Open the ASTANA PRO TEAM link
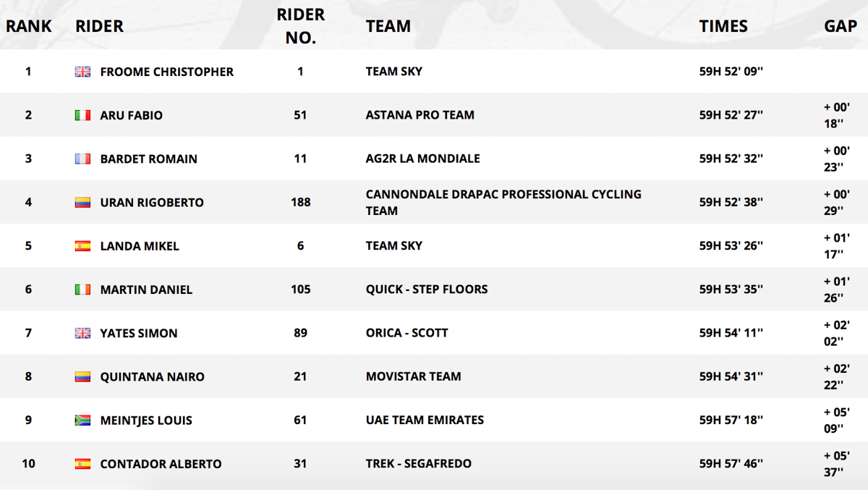The width and height of the screenshot is (868, 490). point(420,115)
